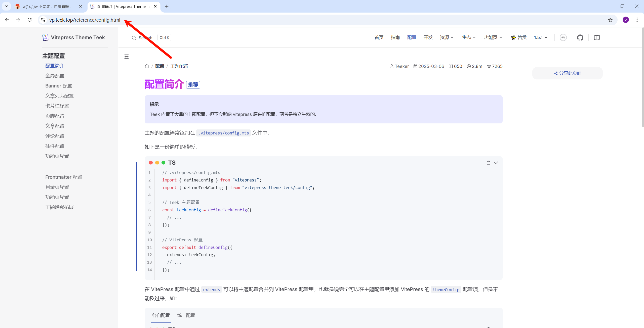644x328 pixels.
Task: Open the GitHub repository icon
Action: (x=580, y=38)
